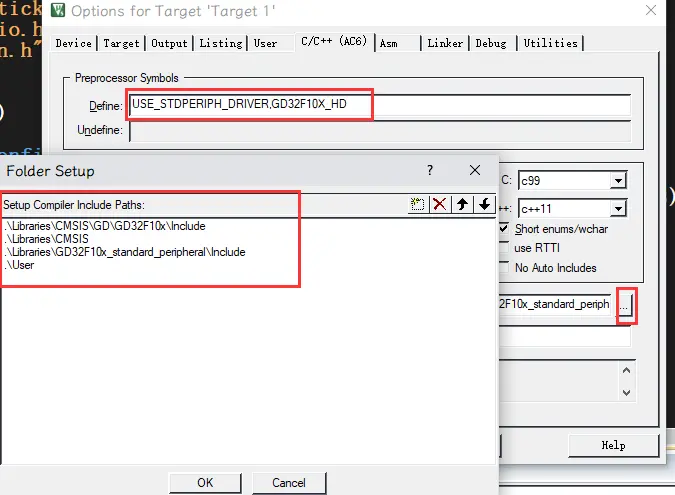Click the Folder Setup help question mark
Viewport: 675px width, 495px height.
tap(430, 171)
